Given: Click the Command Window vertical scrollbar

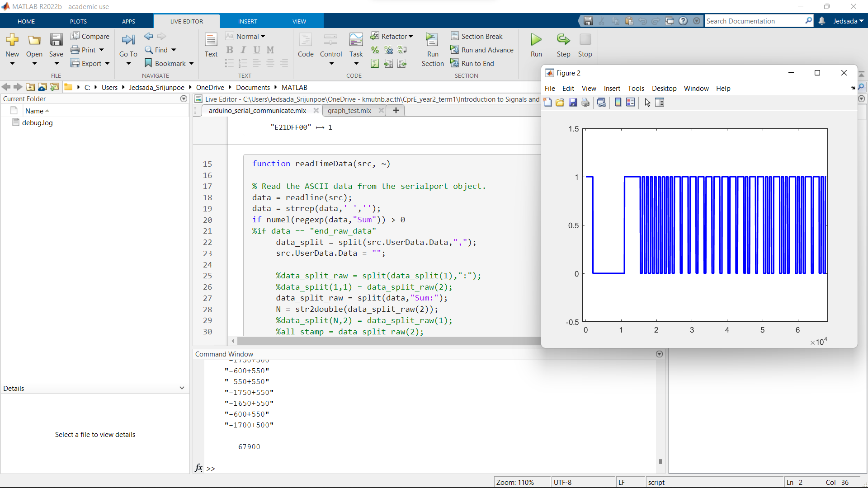Looking at the screenshot, I should [x=660, y=461].
